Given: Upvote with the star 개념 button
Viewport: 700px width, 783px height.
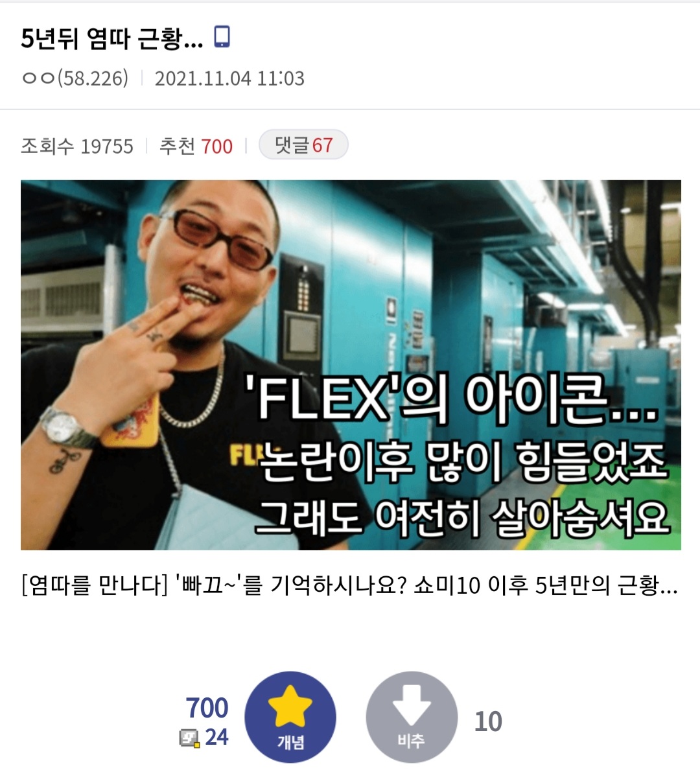Looking at the screenshot, I should (x=290, y=717).
